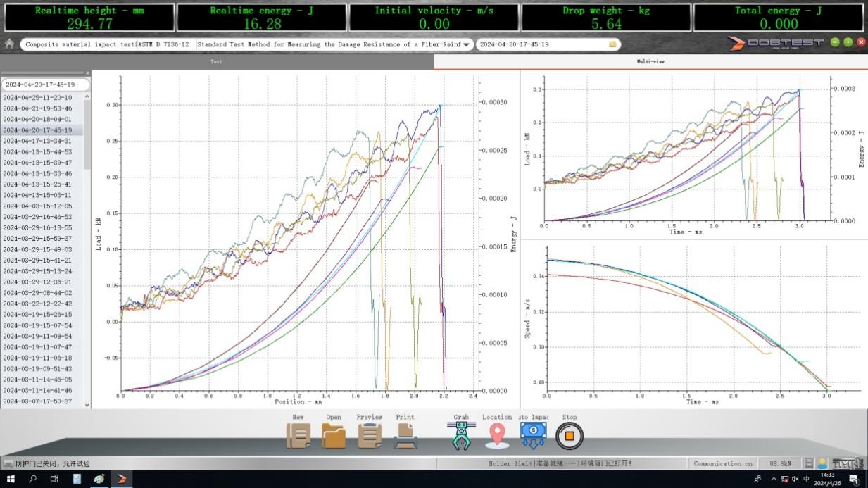Select record 2024-04-13-15-33-46
Viewport: 868px width, 488px height.
coord(42,173)
